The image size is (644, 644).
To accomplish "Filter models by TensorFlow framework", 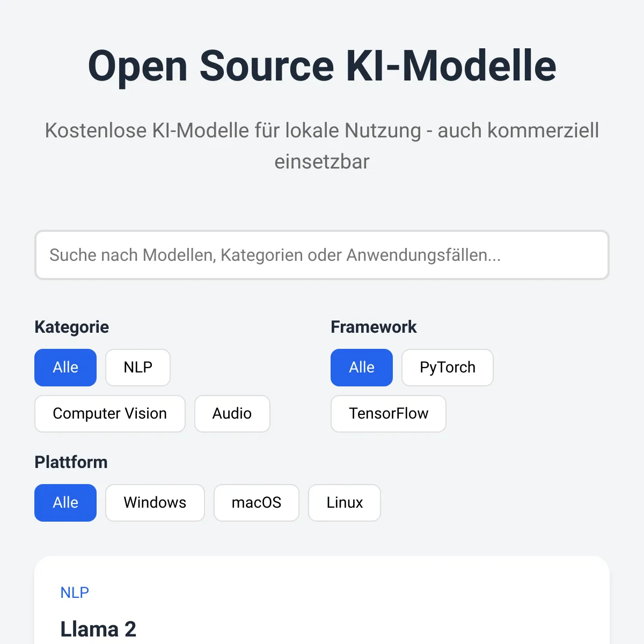I will pos(389,414).
